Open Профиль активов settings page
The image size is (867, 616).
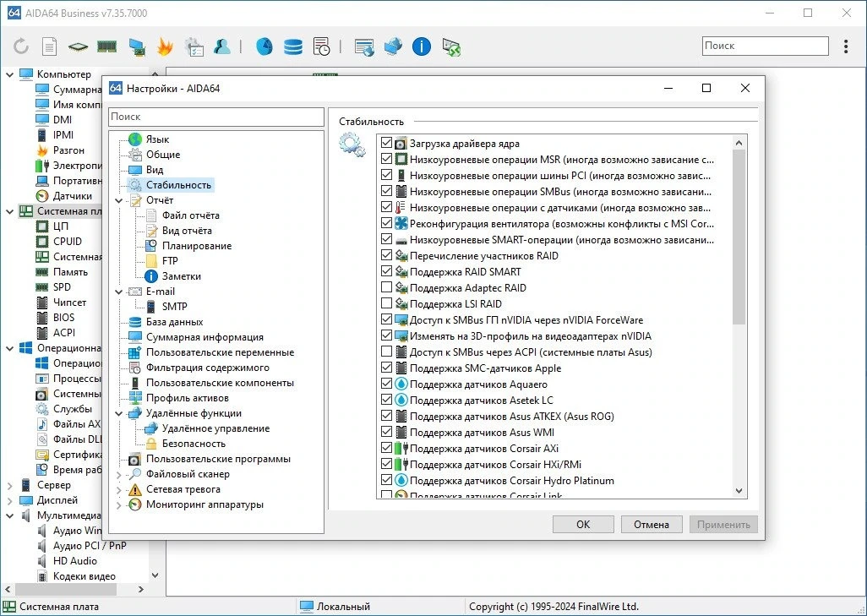187,398
